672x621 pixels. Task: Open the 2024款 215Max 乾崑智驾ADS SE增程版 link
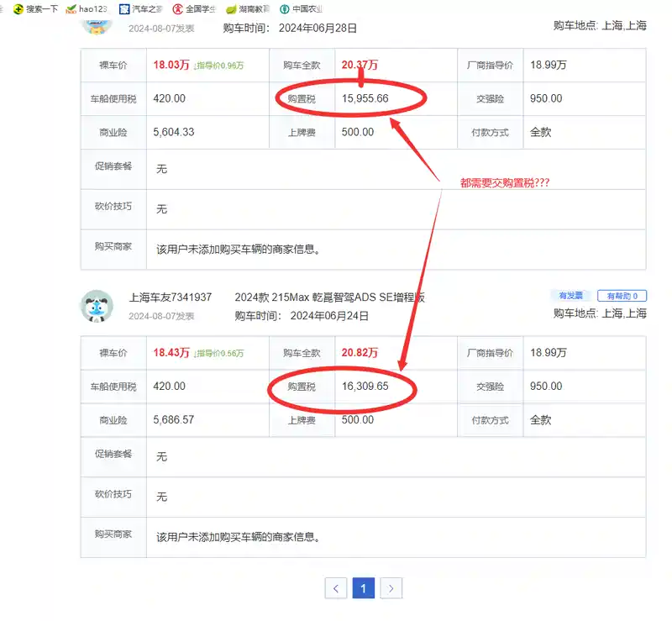(329, 297)
